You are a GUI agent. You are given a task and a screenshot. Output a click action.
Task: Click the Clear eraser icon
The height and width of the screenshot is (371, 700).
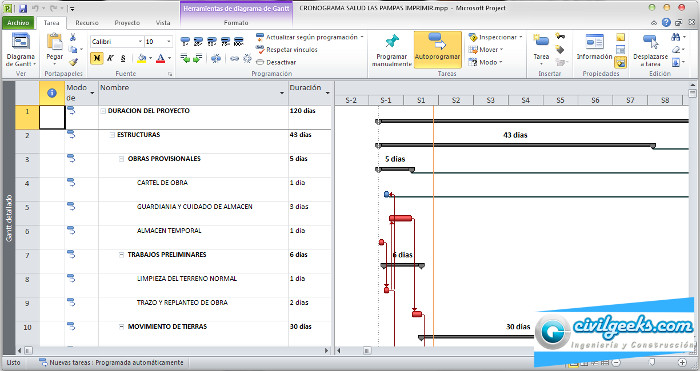[x=676, y=50]
